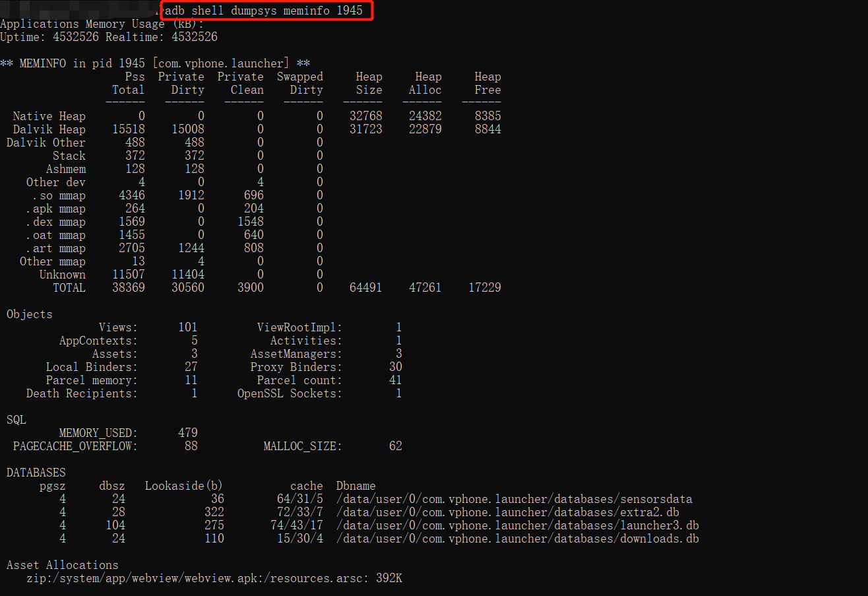Click the TOTAL Heap Alloc value 47261
The image size is (868, 596).
tap(425, 288)
